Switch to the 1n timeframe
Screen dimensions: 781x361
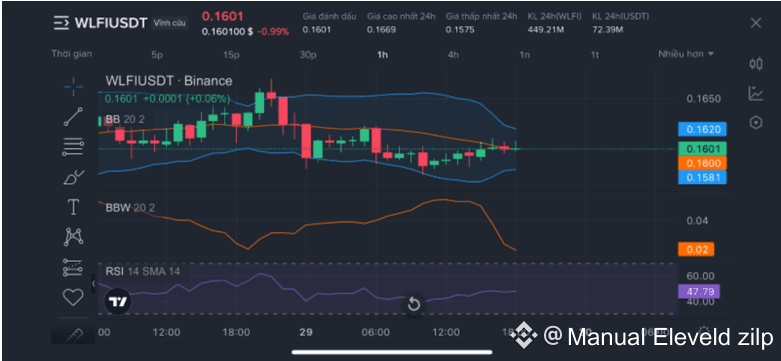524,55
